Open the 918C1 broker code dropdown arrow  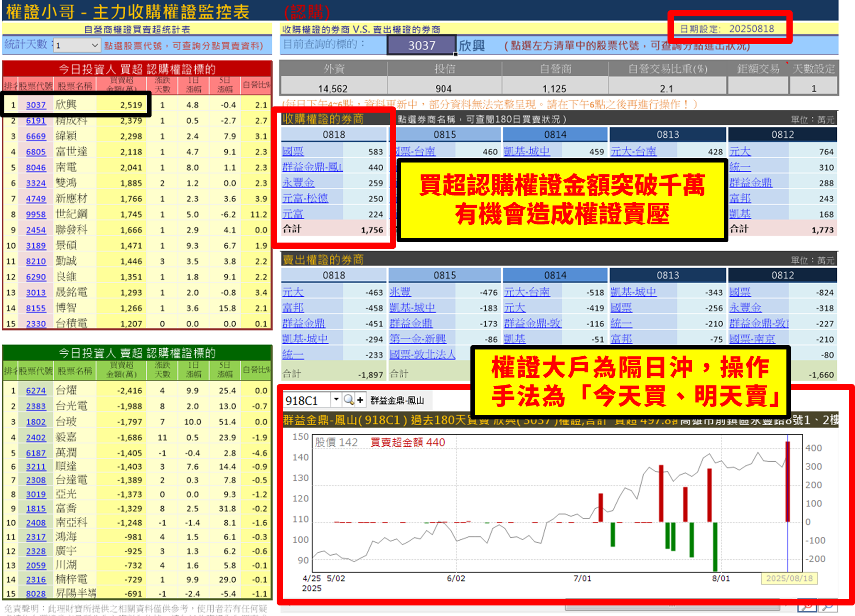pos(336,400)
